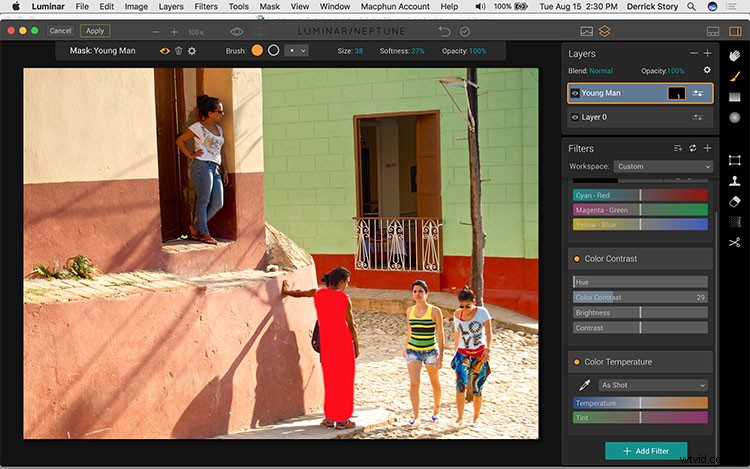
Task: Select the Denoise tool
Action: 735,221
